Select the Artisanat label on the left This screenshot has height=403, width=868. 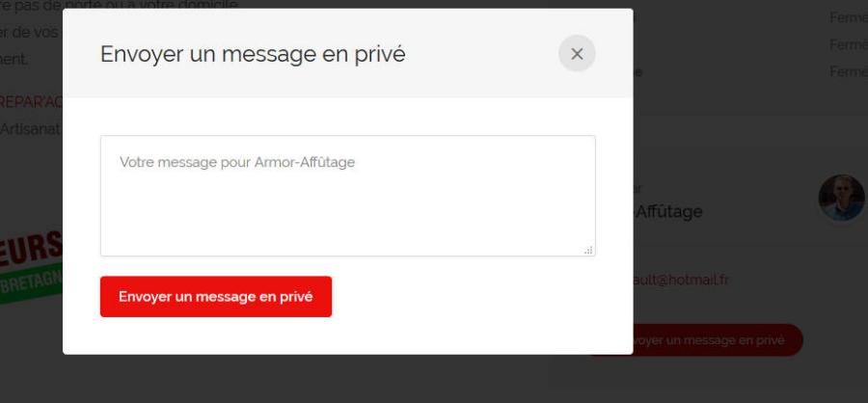pos(30,128)
